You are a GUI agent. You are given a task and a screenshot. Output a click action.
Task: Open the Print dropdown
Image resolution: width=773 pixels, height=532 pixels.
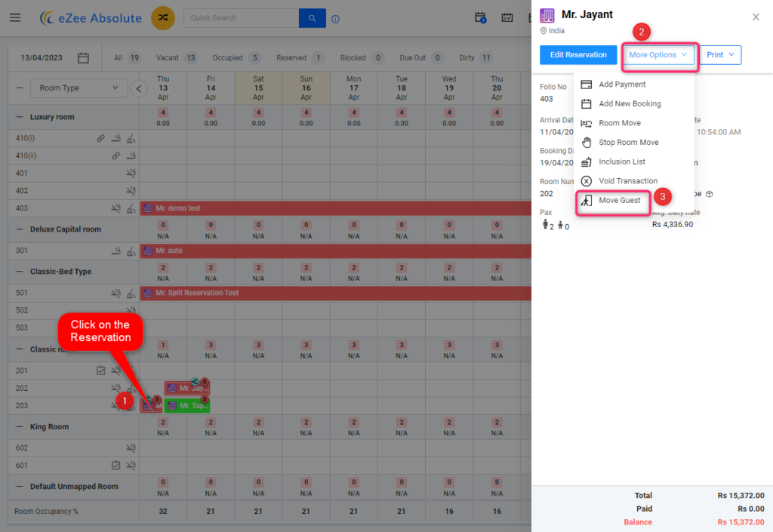coord(719,54)
